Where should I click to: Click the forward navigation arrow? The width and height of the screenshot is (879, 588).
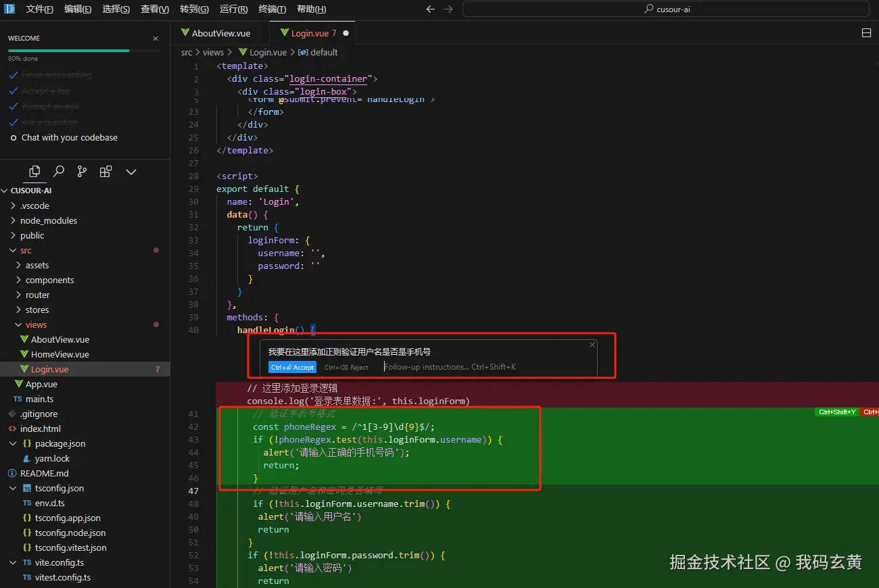pos(448,9)
